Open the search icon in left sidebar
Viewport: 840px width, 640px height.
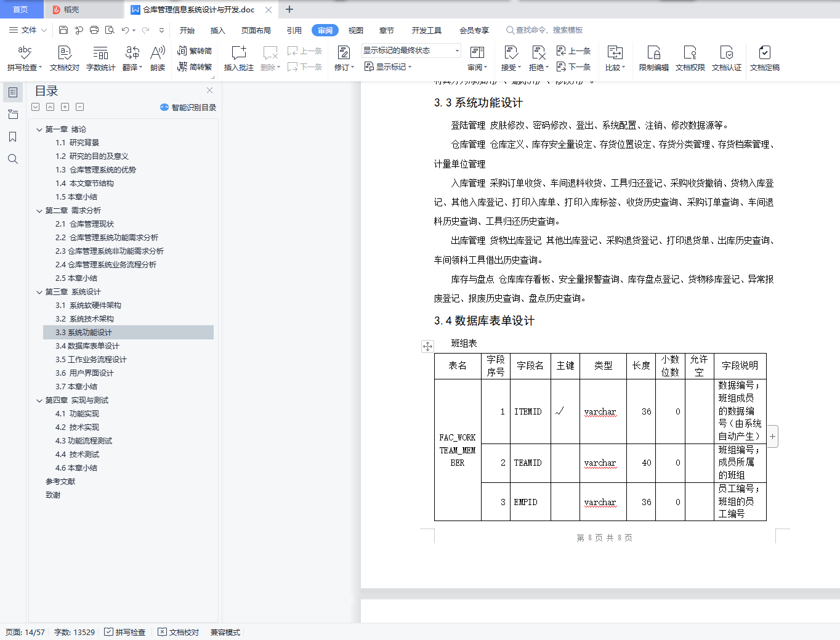(x=12, y=159)
